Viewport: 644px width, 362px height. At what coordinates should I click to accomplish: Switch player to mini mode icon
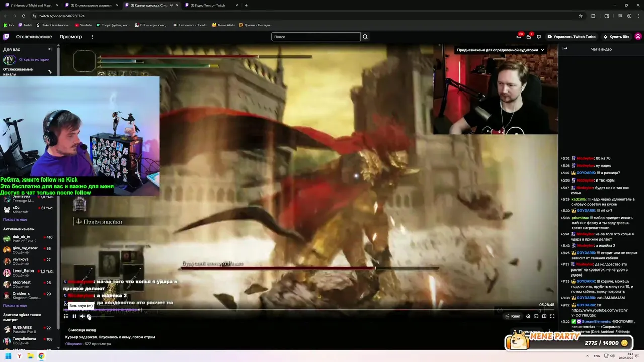point(536,316)
